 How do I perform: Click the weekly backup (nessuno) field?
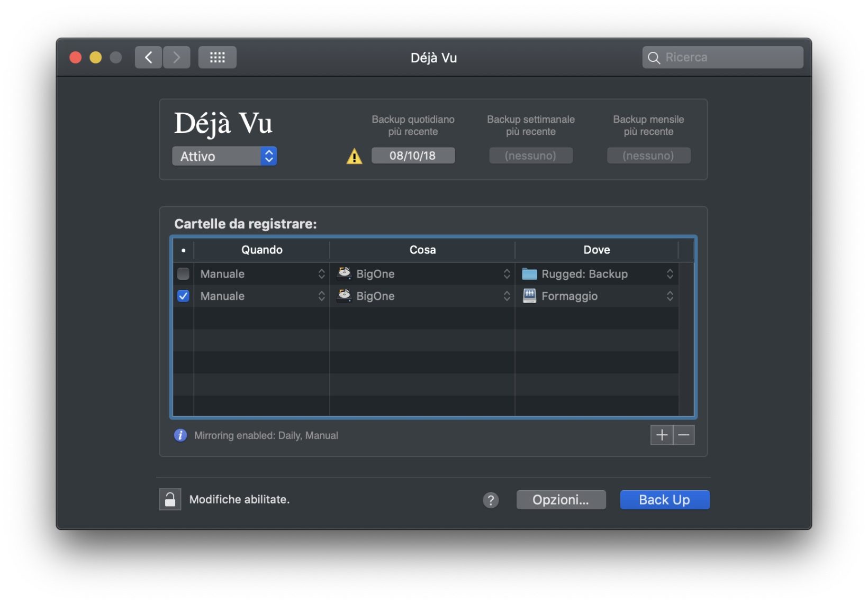pyautogui.click(x=531, y=155)
